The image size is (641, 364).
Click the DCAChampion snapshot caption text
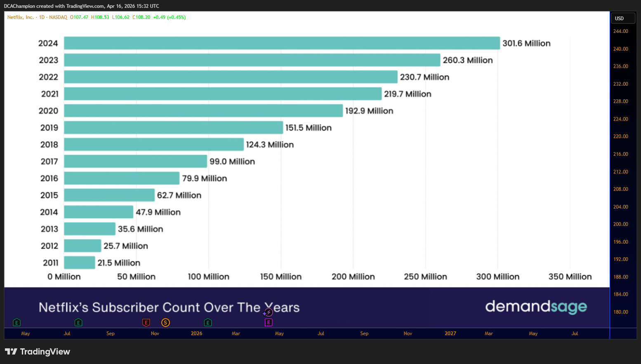pyautogui.click(x=82, y=6)
